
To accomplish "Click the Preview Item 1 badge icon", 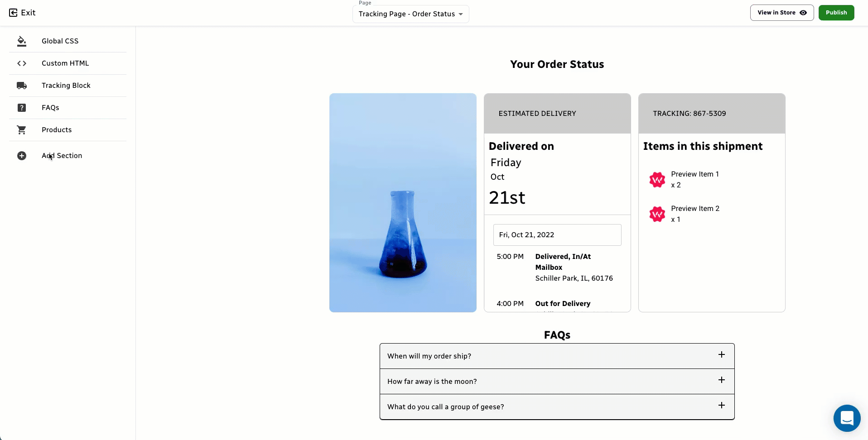I will click(x=657, y=180).
